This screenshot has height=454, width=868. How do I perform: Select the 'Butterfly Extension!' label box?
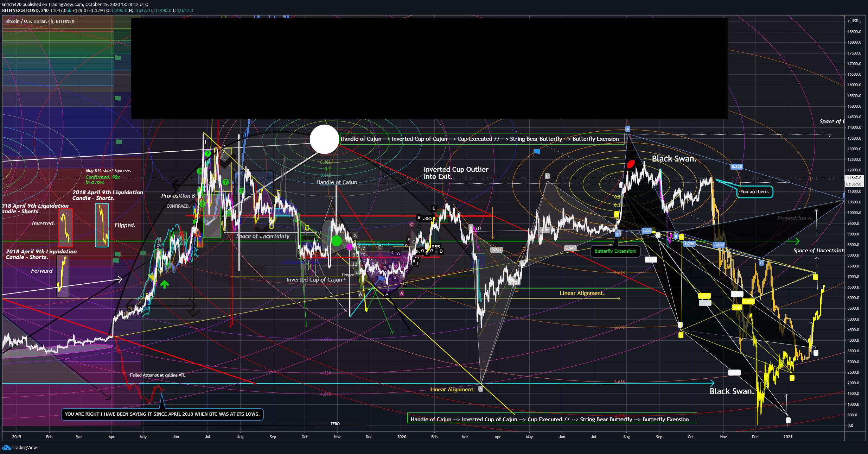click(x=615, y=251)
